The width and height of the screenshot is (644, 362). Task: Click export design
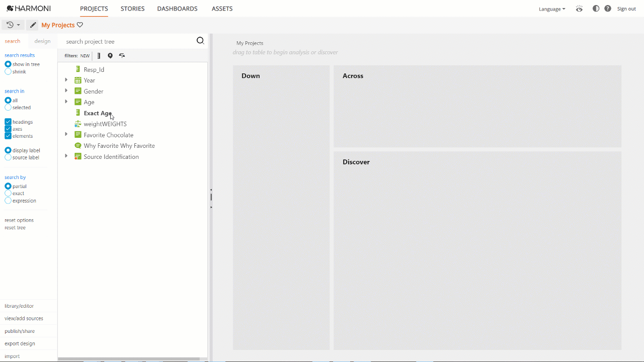pos(20,343)
